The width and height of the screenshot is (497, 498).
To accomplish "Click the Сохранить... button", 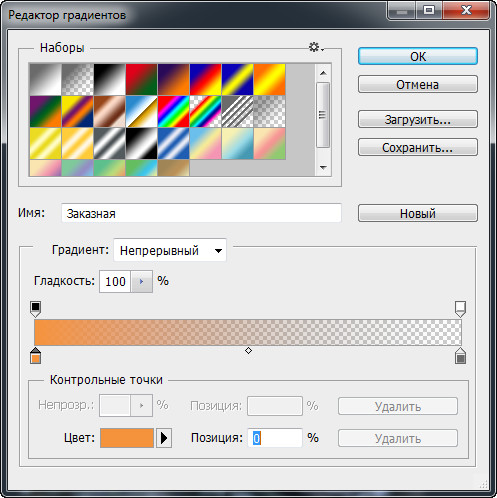I will click(x=418, y=147).
